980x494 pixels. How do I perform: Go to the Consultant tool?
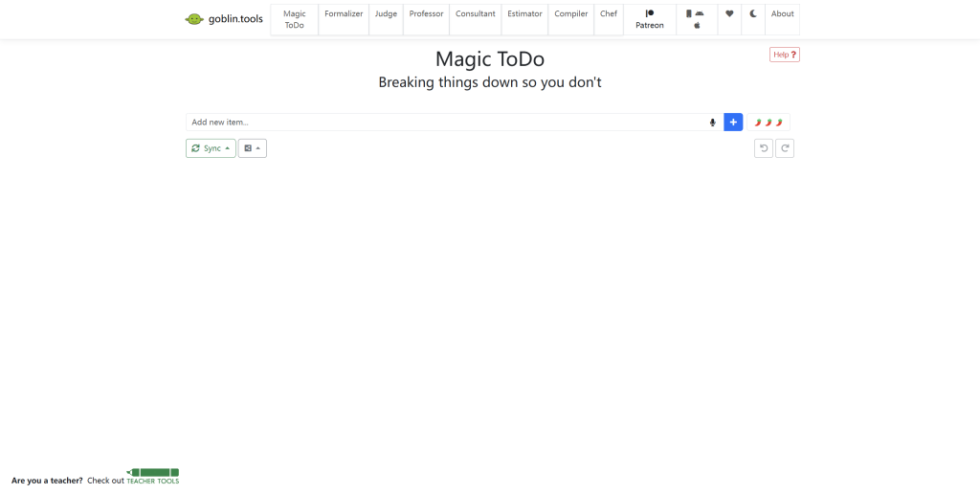pos(476,19)
